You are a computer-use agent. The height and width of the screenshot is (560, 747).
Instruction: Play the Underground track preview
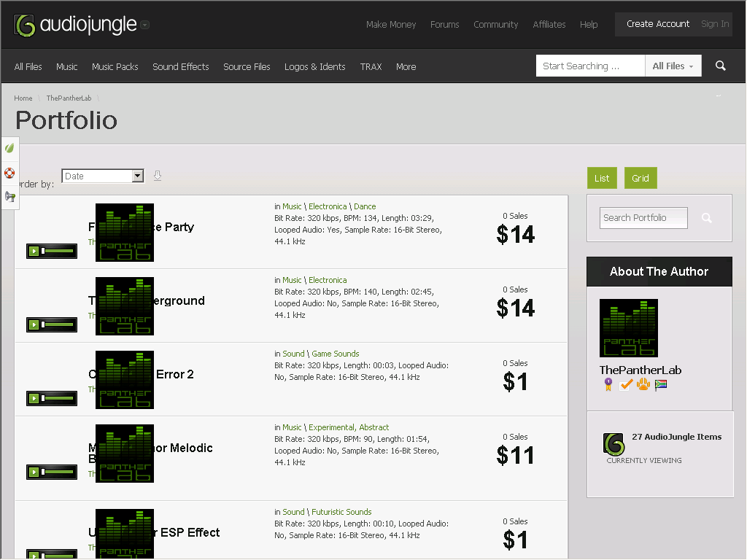[34, 324]
